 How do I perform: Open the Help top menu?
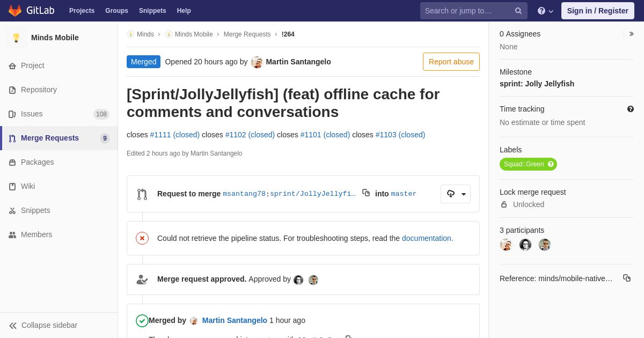point(184,11)
